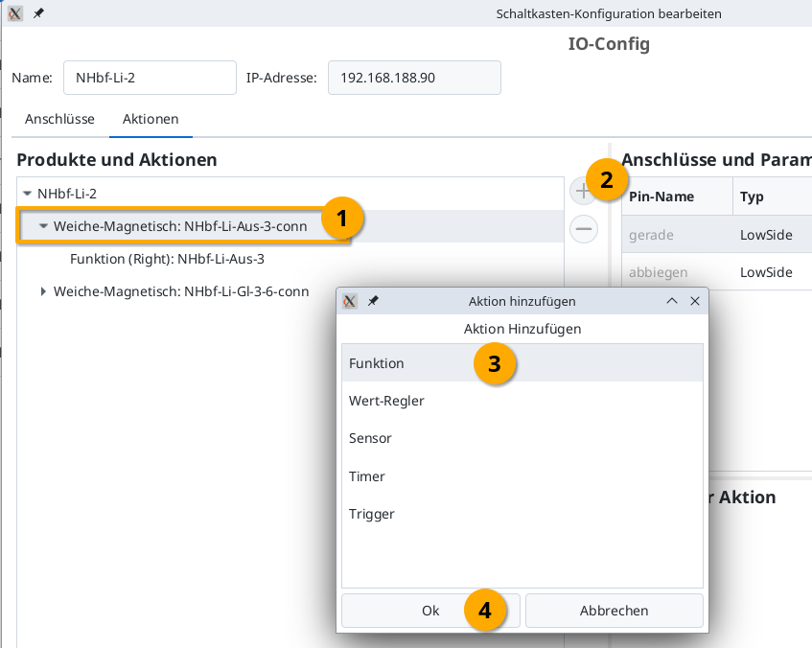This screenshot has width=812, height=648.
Task: Click the plus button to add action
Action: click(x=583, y=192)
